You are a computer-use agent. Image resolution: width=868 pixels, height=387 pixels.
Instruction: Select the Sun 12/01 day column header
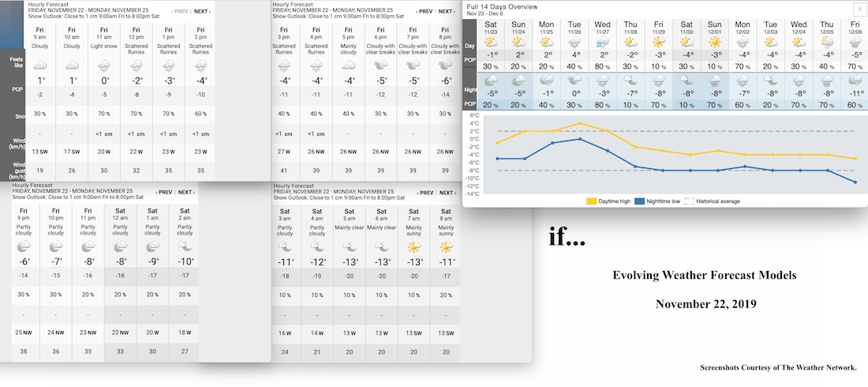[715, 28]
